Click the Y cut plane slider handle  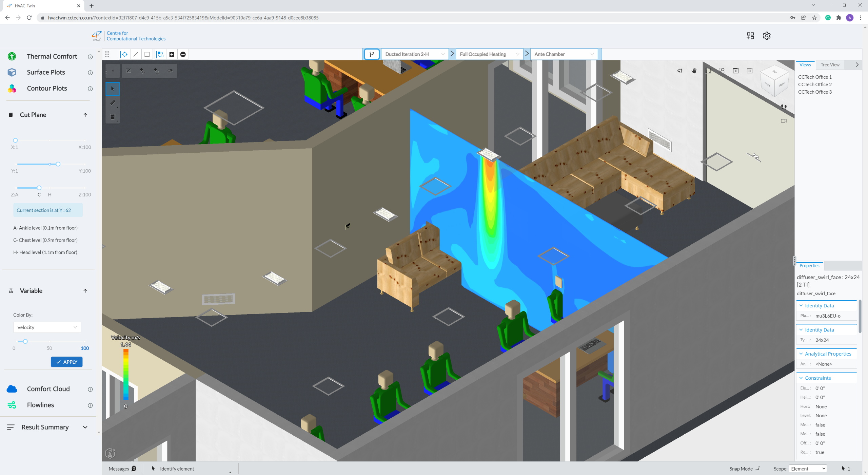coord(58,164)
